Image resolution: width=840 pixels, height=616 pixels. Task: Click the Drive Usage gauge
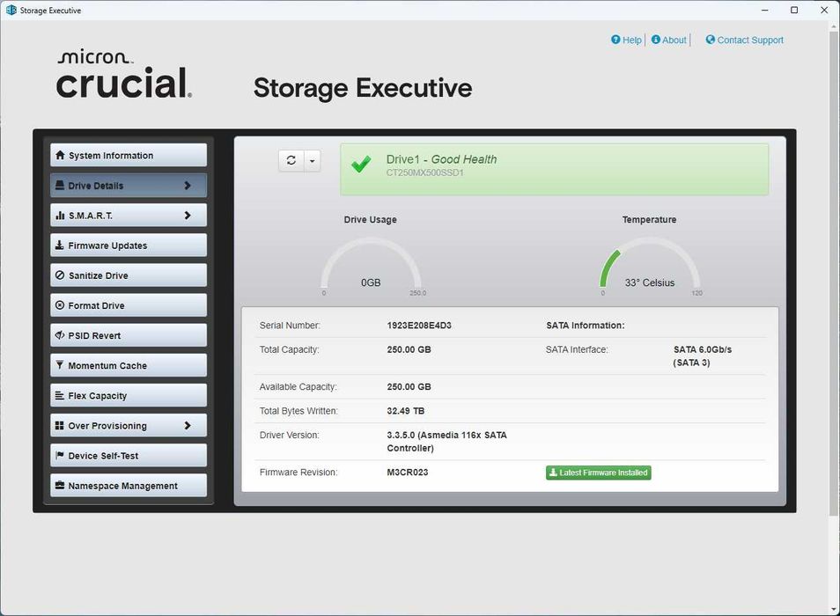(x=371, y=266)
